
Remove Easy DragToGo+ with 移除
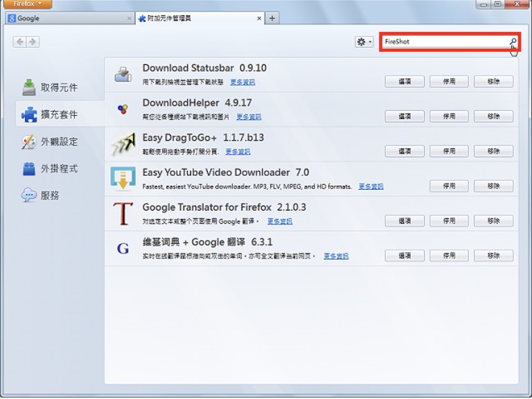493,151
